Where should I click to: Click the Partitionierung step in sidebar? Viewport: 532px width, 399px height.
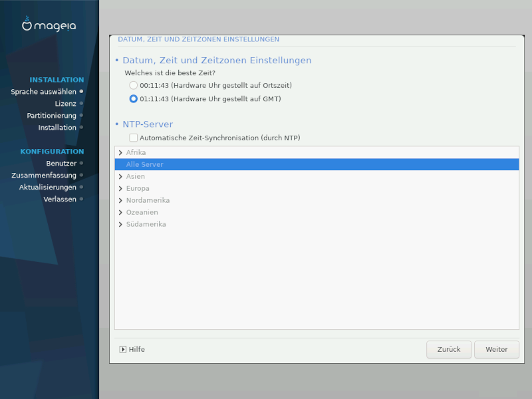tap(51, 116)
